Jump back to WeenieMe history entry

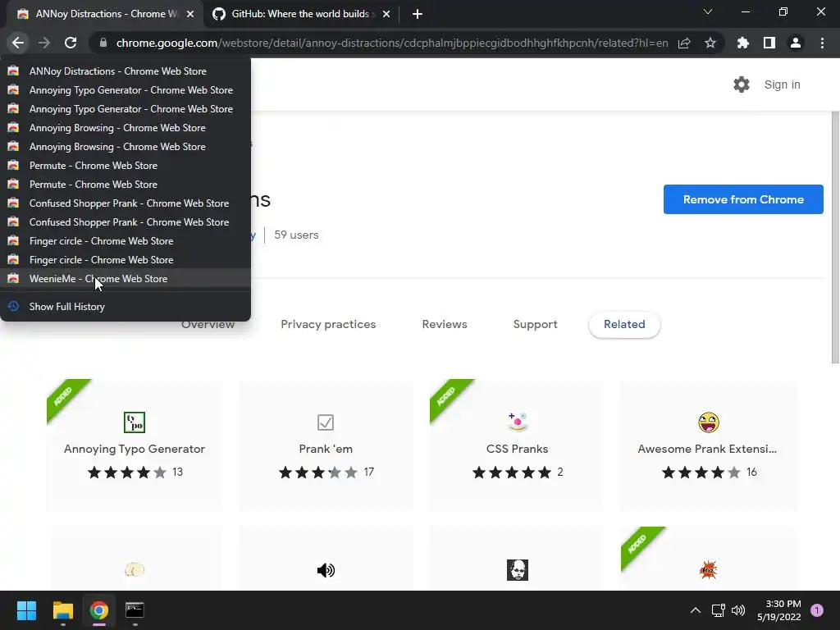coord(126,279)
